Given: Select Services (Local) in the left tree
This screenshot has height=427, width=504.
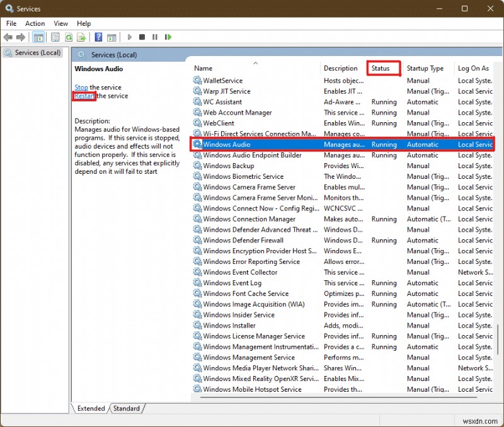Looking at the screenshot, I should point(37,52).
